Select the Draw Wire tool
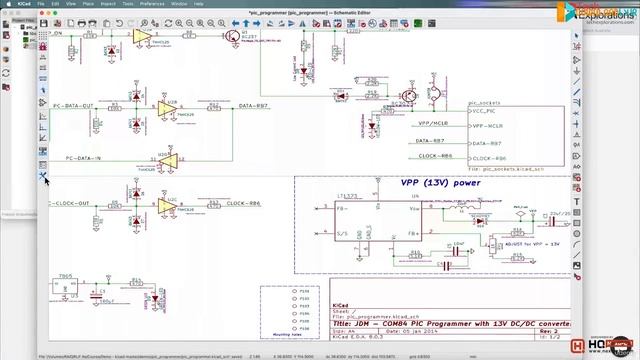 (576, 81)
